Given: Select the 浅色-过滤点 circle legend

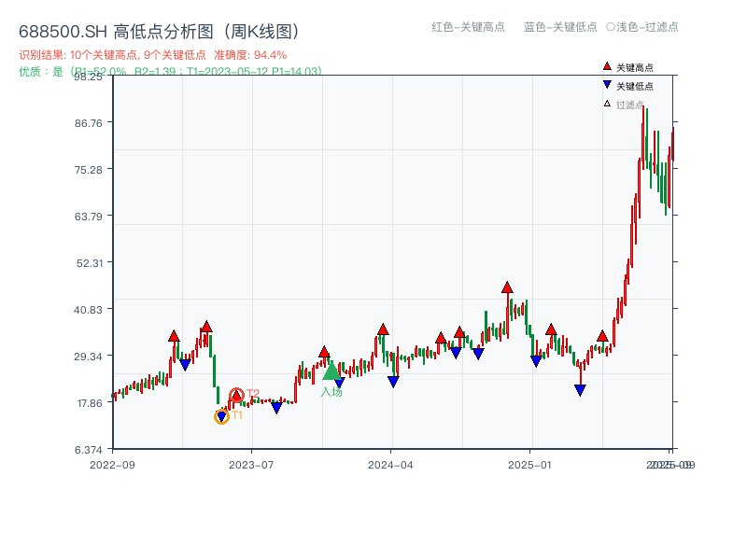Looking at the screenshot, I should coord(642,27).
